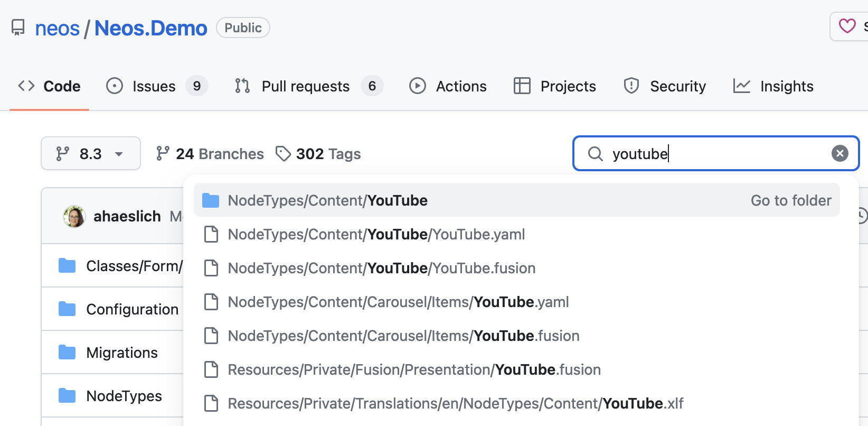The height and width of the screenshot is (426, 868).
Task: Click the Code brackets icon
Action: point(26,86)
